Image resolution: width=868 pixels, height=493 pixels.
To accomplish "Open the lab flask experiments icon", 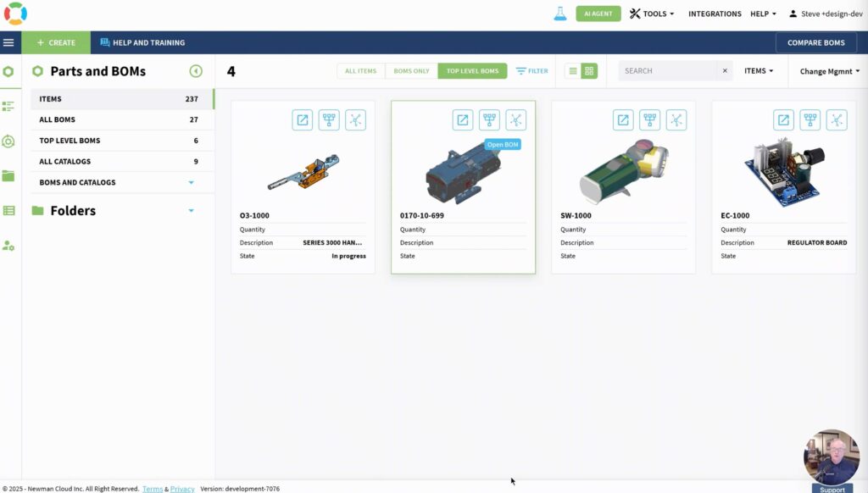I will coord(560,14).
